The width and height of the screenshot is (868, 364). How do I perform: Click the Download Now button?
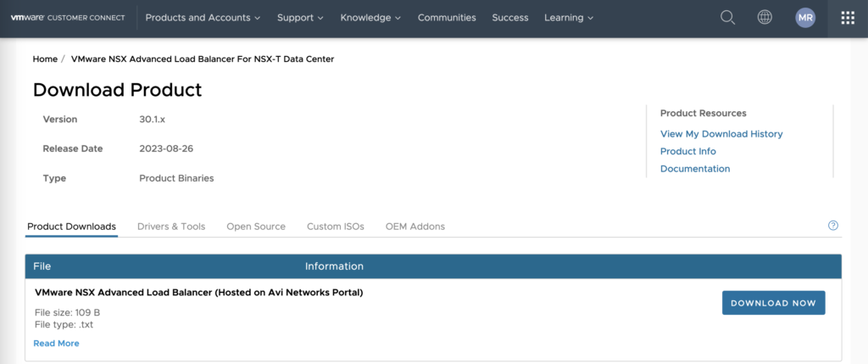(x=773, y=303)
